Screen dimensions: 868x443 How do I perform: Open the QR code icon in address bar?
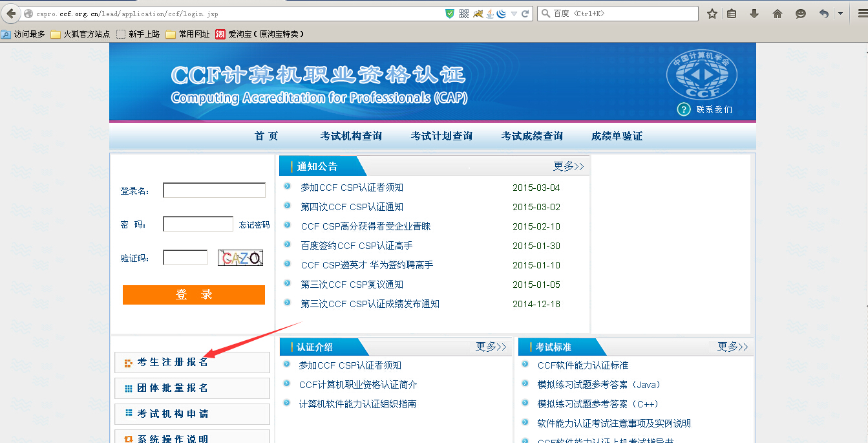(x=464, y=14)
